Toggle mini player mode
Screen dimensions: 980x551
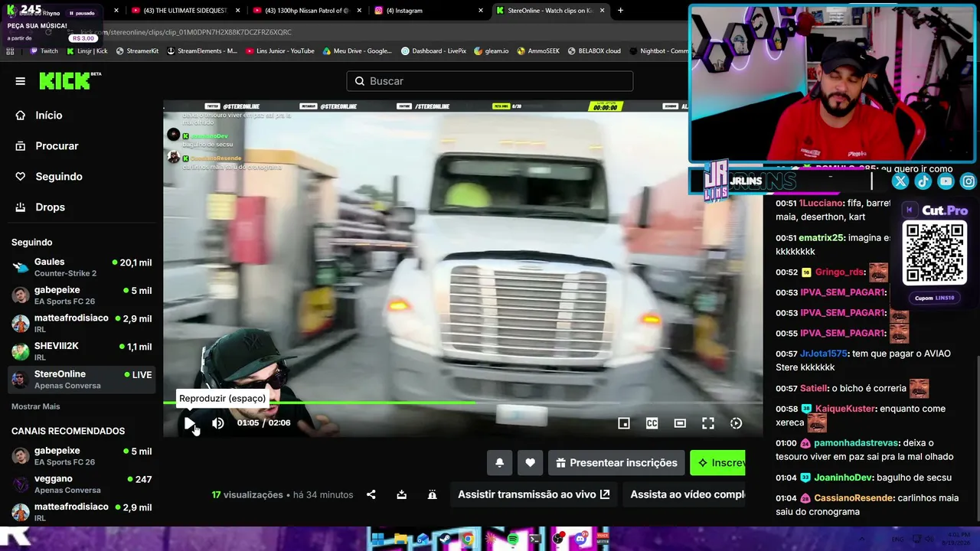coord(624,423)
